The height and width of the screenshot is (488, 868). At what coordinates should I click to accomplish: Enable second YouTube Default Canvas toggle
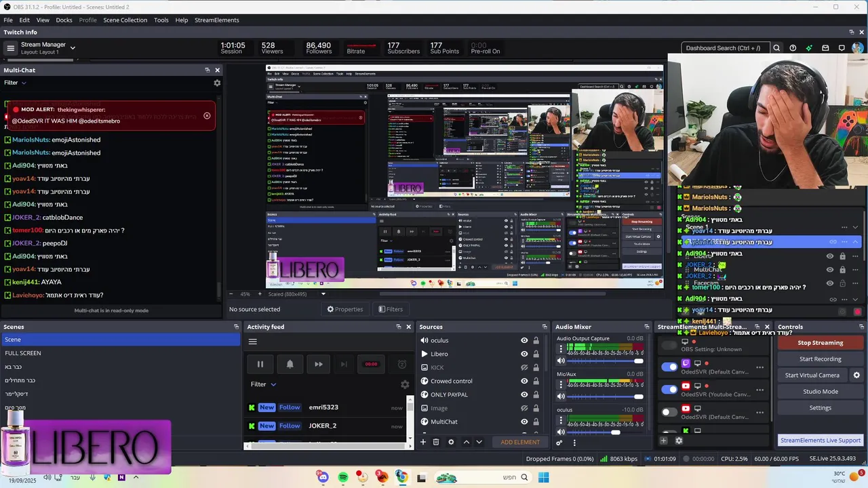pyautogui.click(x=669, y=411)
